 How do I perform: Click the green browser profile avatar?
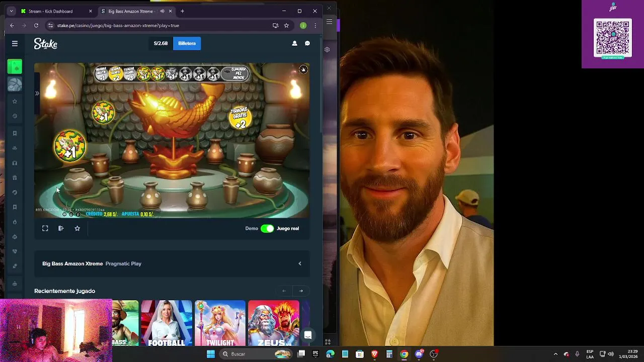[x=303, y=26]
